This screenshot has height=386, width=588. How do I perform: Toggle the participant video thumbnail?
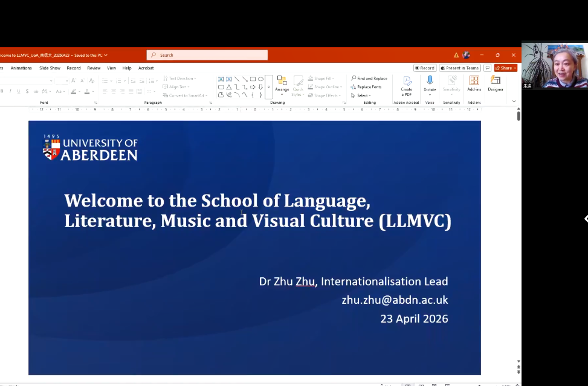[x=554, y=66]
